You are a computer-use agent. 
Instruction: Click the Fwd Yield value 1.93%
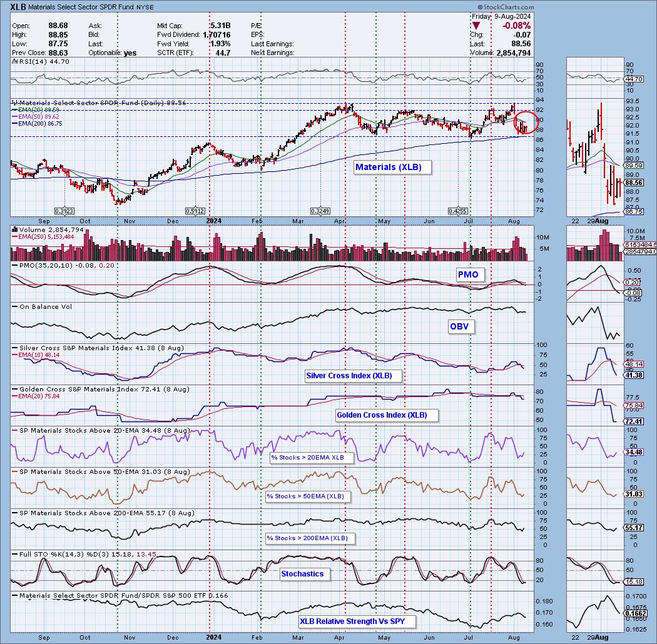coord(220,44)
